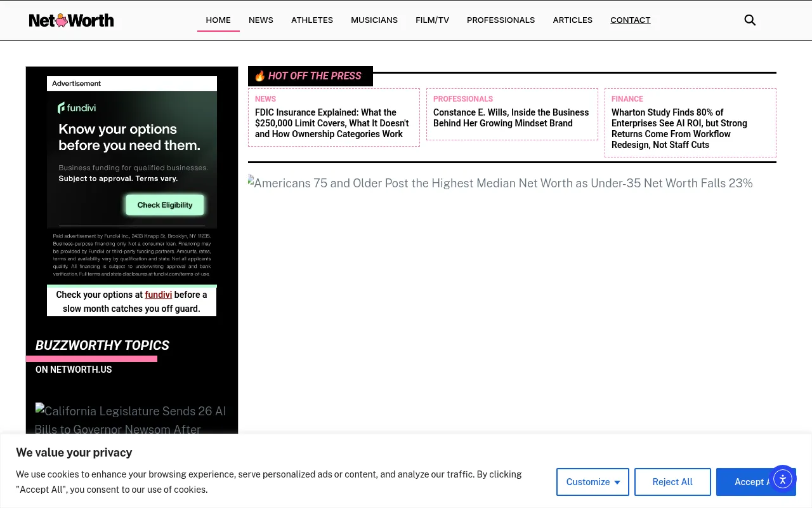Open the NEWS menu item
Image resolution: width=812 pixels, height=508 pixels.
click(x=261, y=20)
